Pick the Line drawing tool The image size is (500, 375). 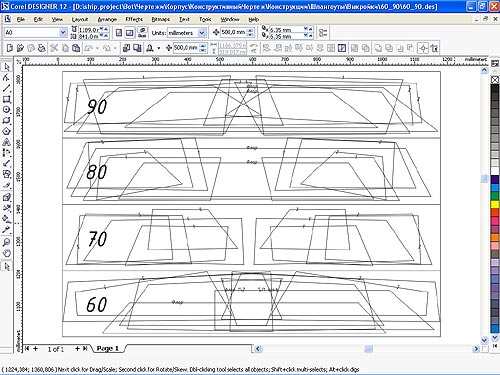pos(6,88)
